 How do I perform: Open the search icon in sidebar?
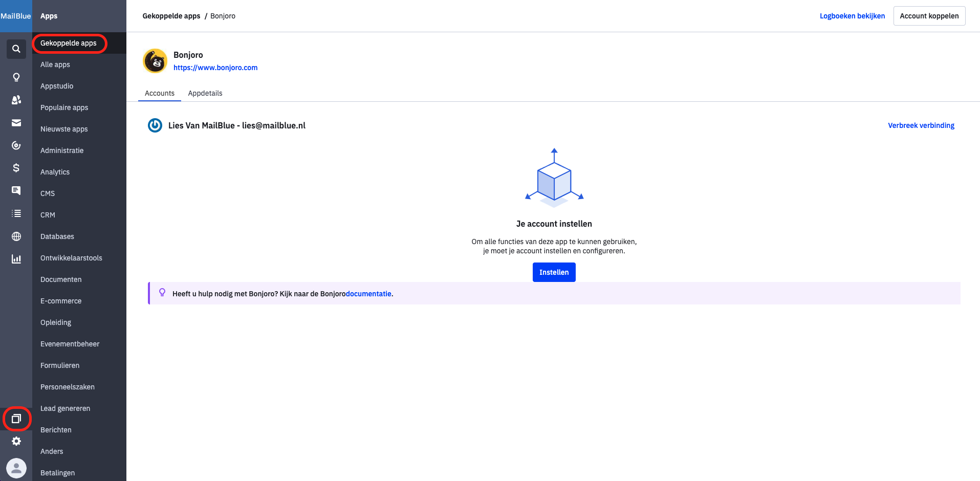[16, 49]
